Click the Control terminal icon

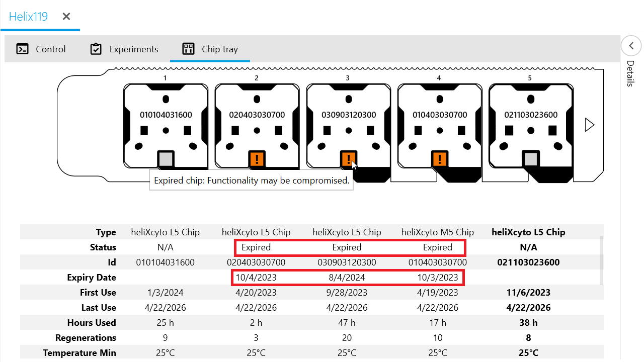22,49
